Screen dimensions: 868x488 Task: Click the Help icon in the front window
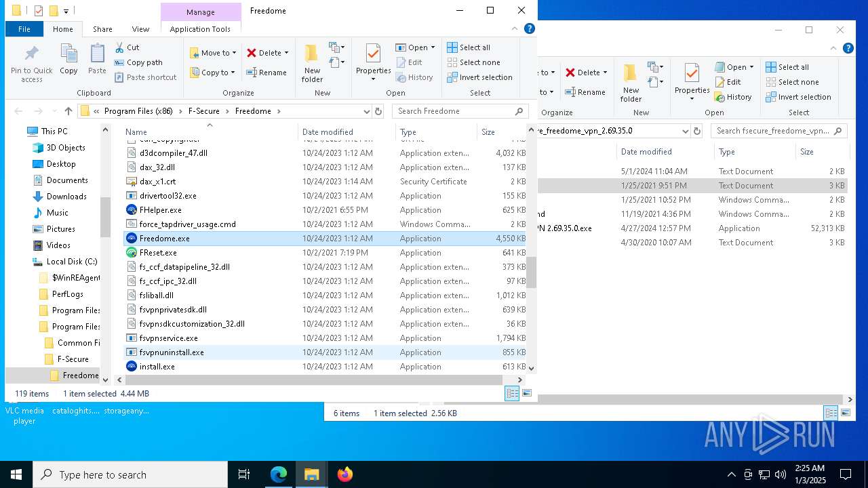(530, 28)
